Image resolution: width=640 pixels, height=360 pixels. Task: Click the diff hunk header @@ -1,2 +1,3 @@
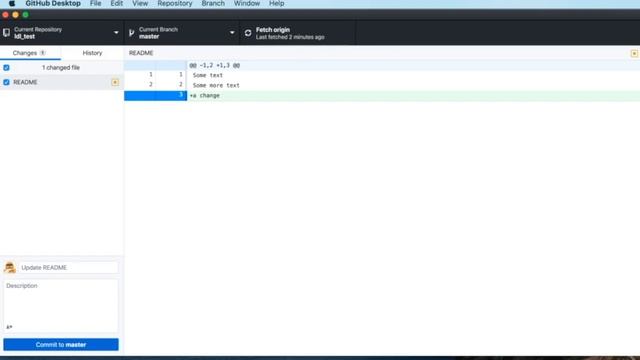215,65
